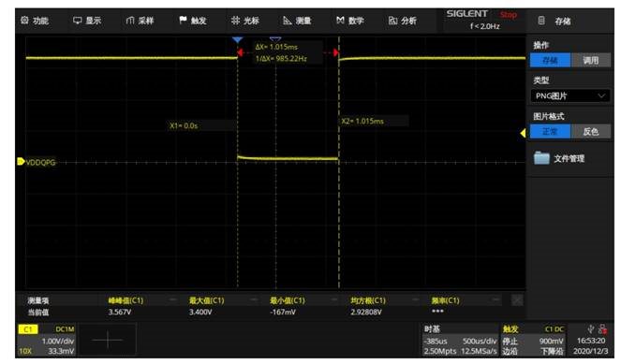The width and height of the screenshot is (621, 364).
Task: Click the 存储 save header icon
Action: 541,21
